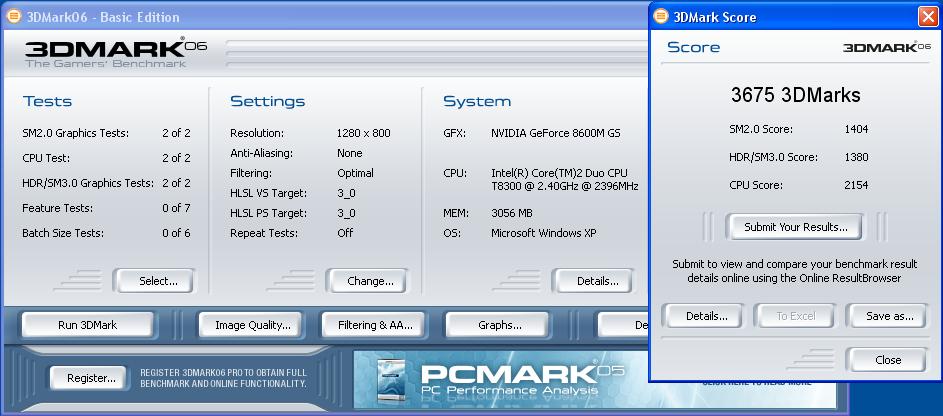Click the Filtering value Optimal

coord(355,173)
